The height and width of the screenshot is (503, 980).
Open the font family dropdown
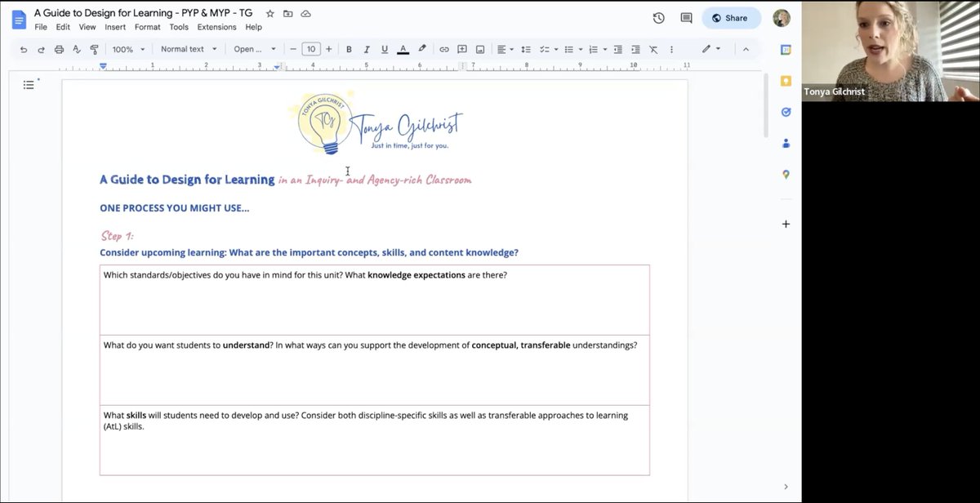point(255,49)
